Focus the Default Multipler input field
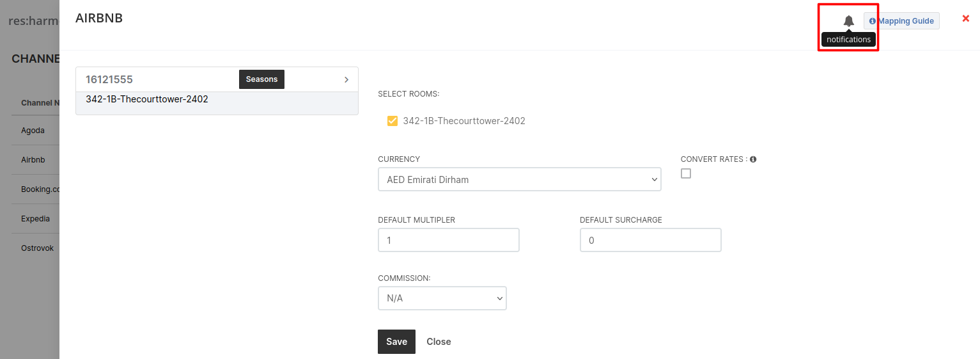This screenshot has height=359, width=980. pos(448,240)
